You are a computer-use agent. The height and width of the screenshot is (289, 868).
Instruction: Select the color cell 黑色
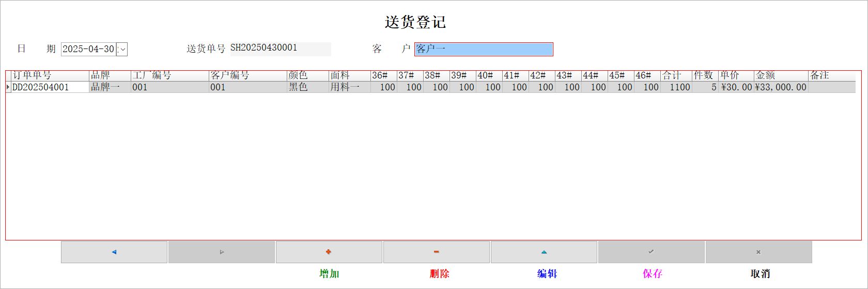click(x=308, y=87)
